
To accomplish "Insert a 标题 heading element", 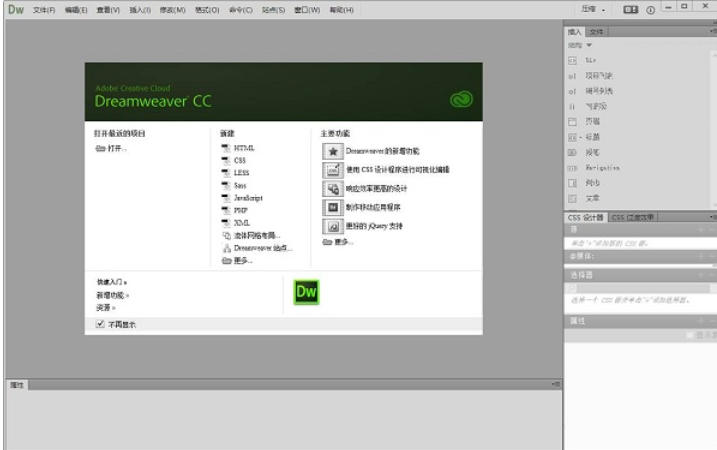I will 583,137.
